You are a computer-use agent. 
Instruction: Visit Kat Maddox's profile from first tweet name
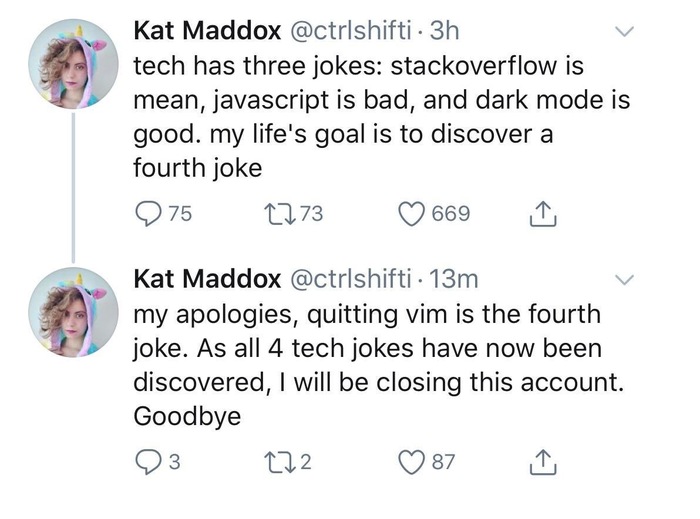(206, 31)
